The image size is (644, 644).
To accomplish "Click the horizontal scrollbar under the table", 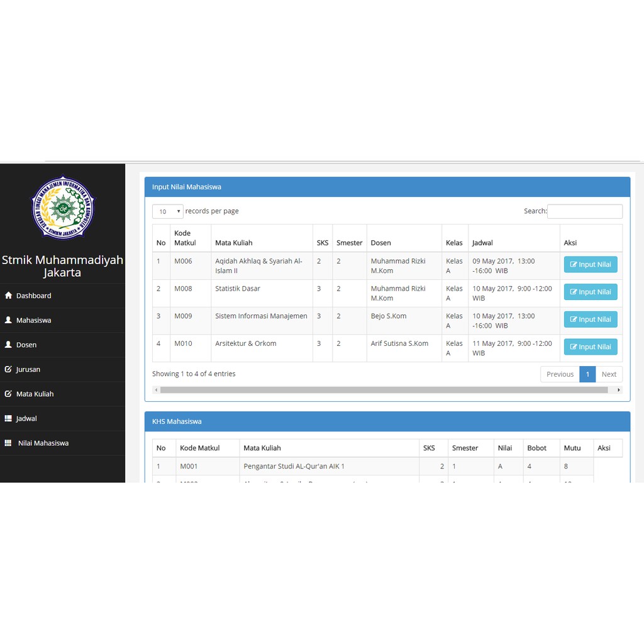I will (384, 390).
